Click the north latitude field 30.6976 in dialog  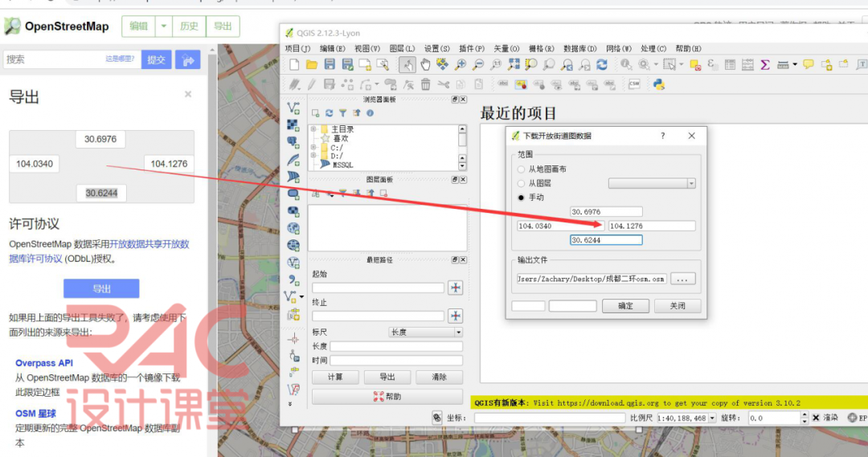[x=606, y=212]
